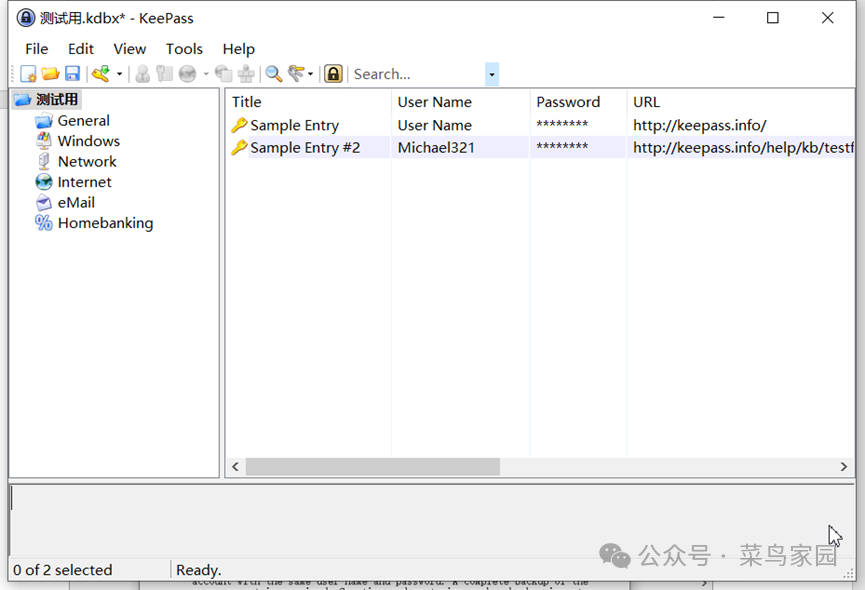Click the scrollbar left arrow
The image size is (865, 590).
tap(236, 466)
